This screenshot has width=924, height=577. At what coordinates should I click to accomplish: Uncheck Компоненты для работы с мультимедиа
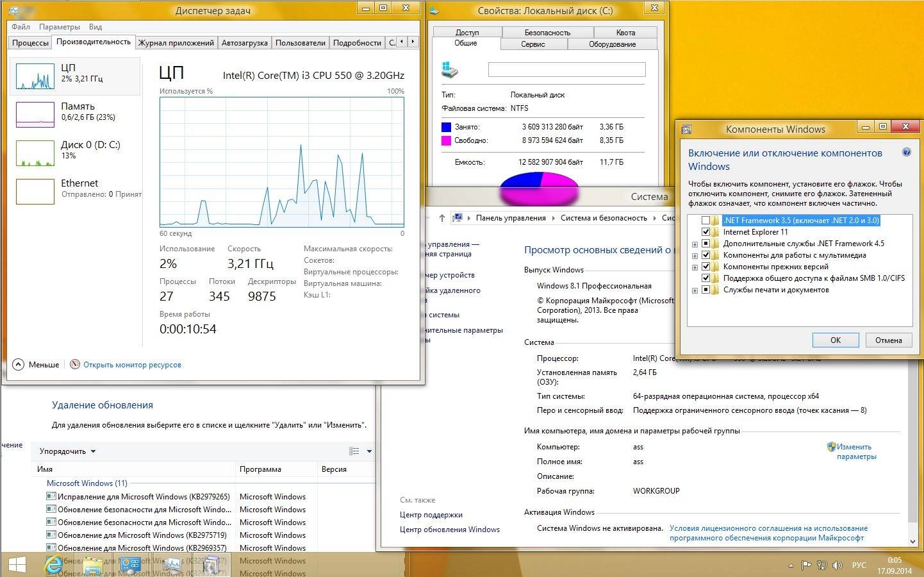[705, 255]
